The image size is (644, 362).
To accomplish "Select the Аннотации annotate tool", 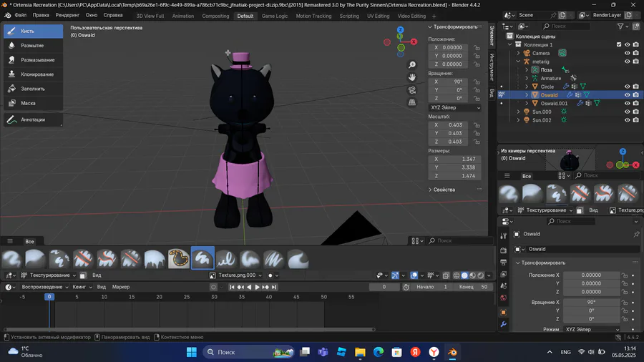I will click(33, 119).
